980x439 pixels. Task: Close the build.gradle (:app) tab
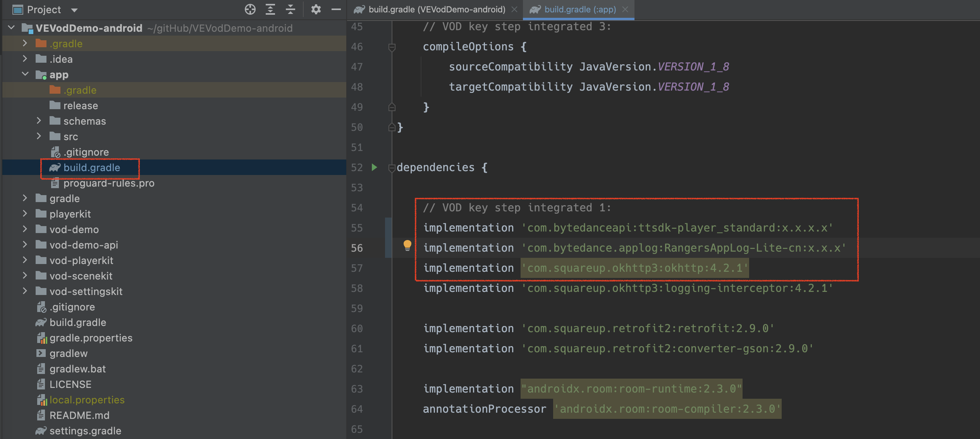(625, 9)
